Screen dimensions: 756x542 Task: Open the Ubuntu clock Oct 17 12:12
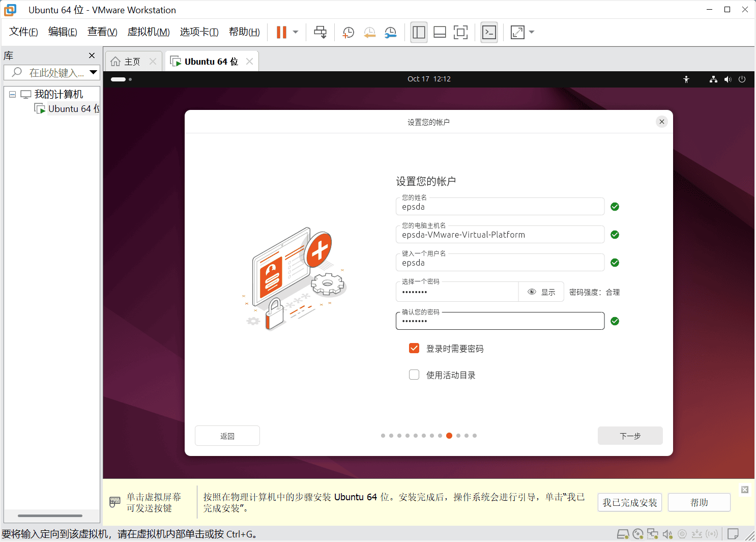[x=429, y=79]
